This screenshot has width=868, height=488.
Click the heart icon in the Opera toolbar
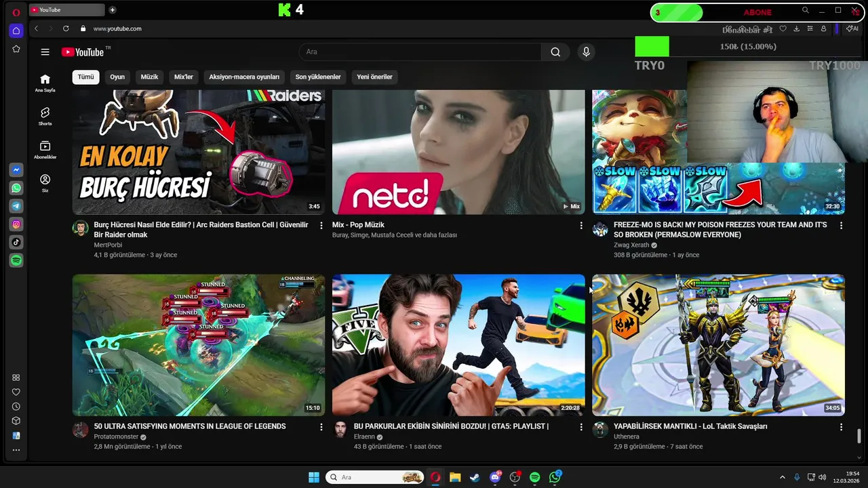click(x=783, y=28)
